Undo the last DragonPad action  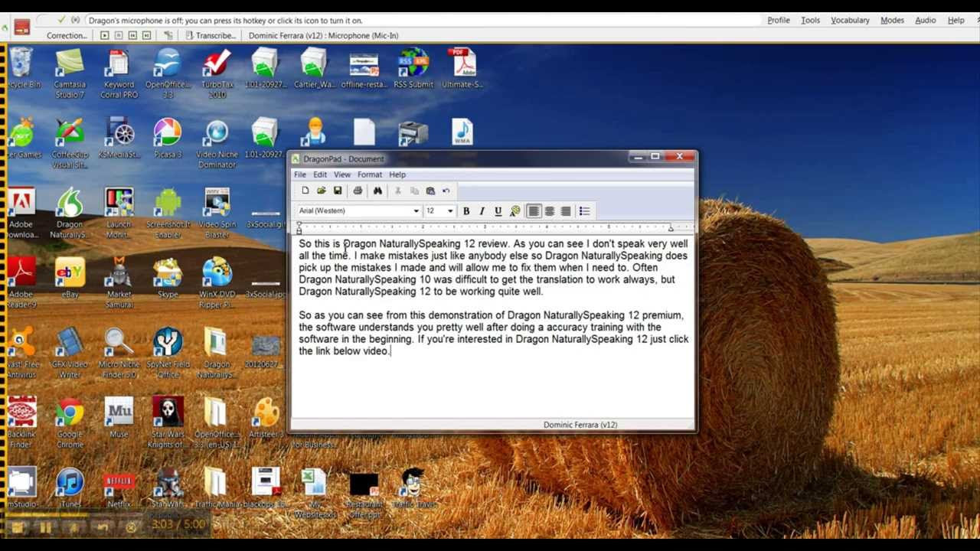[x=446, y=191]
